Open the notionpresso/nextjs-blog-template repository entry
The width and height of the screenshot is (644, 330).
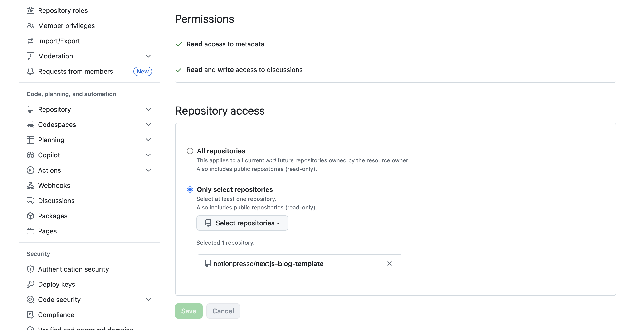pyautogui.click(x=268, y=263)
